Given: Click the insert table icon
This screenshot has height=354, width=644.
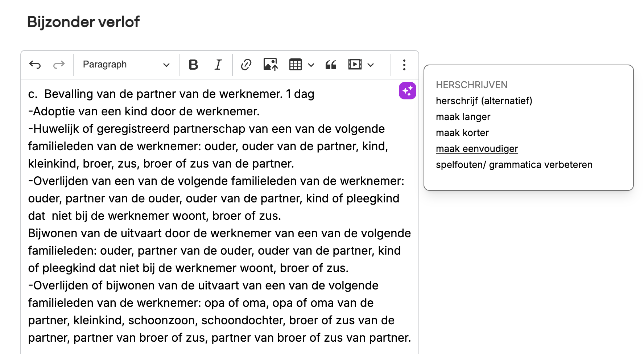Looking at the screenshot, I should tap(296, 65).
